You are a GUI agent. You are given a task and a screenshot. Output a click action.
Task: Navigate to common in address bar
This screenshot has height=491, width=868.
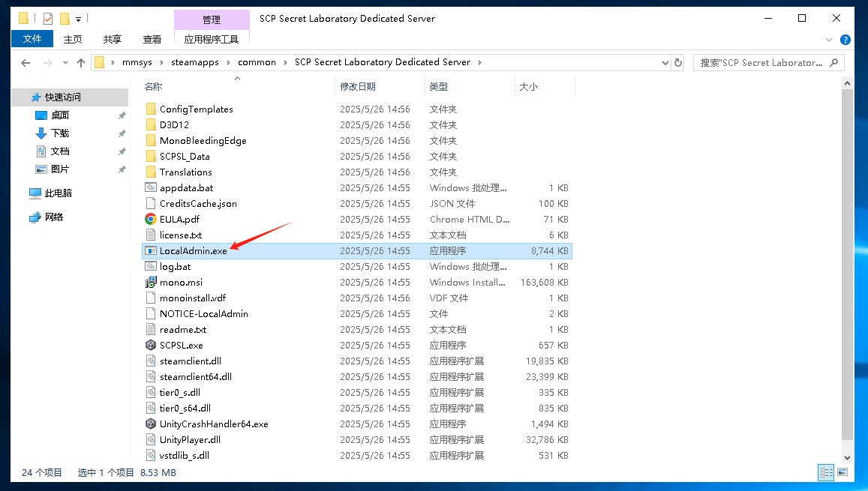click(x=257, y=62)
